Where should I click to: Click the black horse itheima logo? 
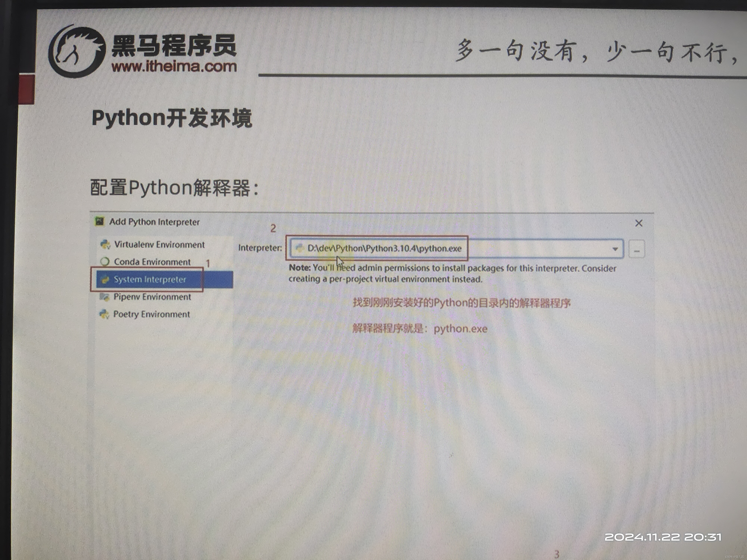click(77, 52)
